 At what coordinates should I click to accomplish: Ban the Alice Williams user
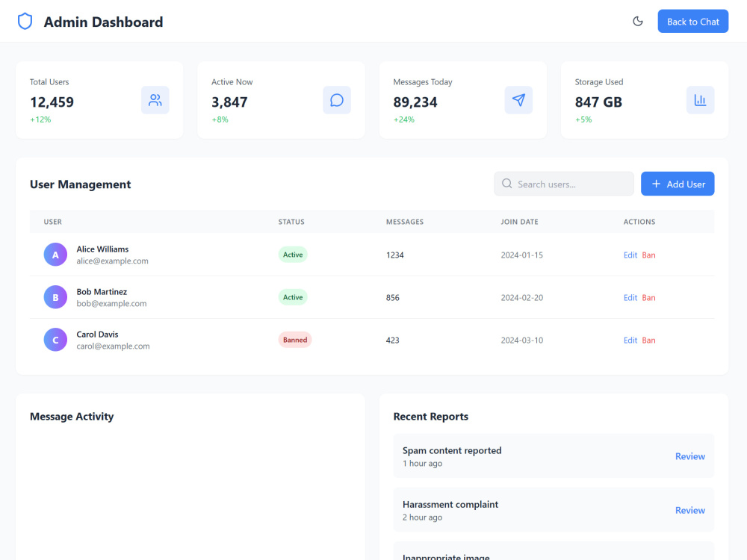click(648, 255)
